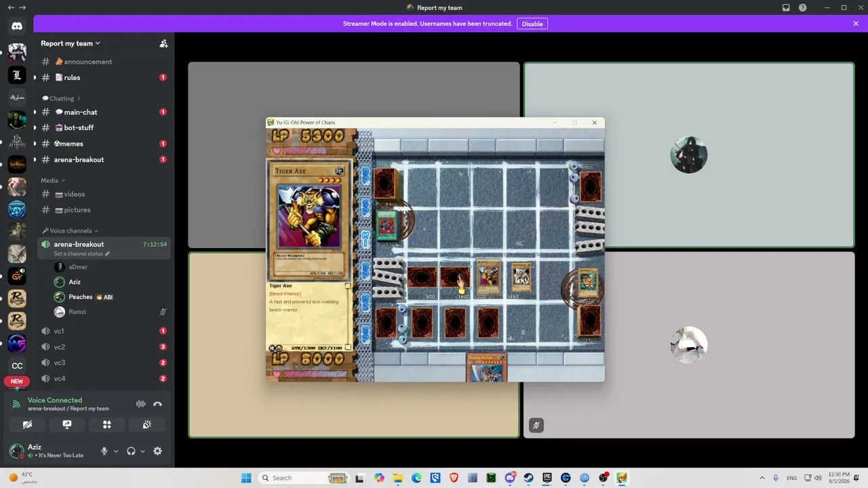Open the top-right participant video tile
This screenshot has width=868, height=488.
[x=689, y=155]
